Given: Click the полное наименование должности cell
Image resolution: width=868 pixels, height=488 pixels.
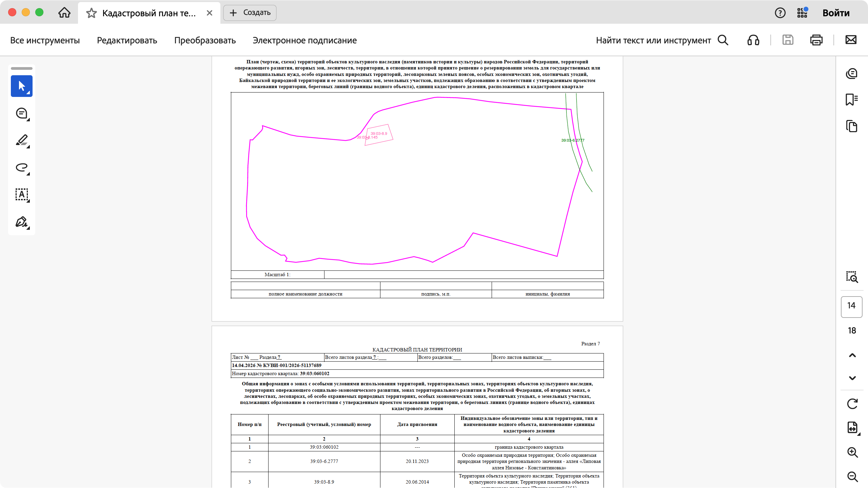Looking at the screenshot, I should pos(305,294).
